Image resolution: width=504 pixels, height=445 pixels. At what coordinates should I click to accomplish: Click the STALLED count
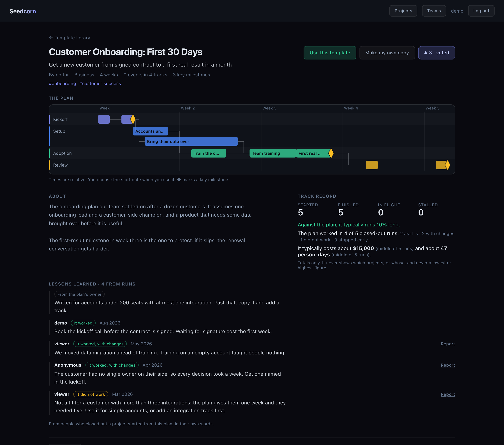(421, 212)
